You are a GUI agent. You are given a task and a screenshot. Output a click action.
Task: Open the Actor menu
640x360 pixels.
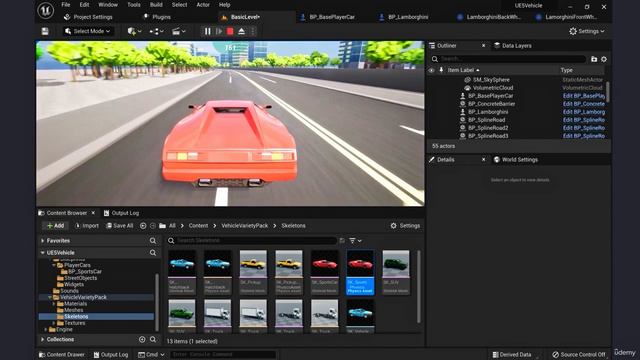pyautogui.click(x=203, y=5)
